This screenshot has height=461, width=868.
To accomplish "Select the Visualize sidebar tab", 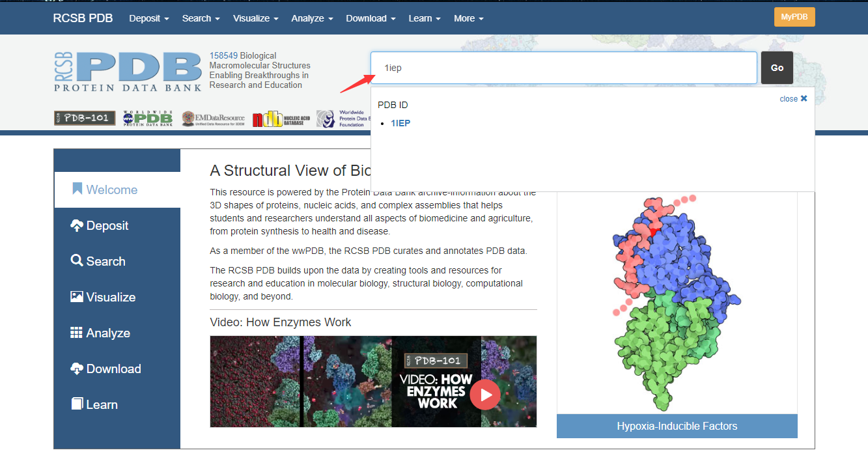I will point(117,297).
